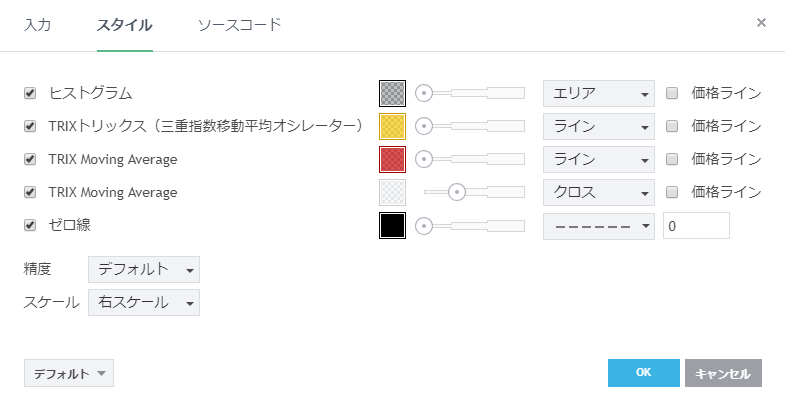The width and height of the screenshot is (785, 412).
Task: Close the style settings dialog
Action: (x=761, y=22)
